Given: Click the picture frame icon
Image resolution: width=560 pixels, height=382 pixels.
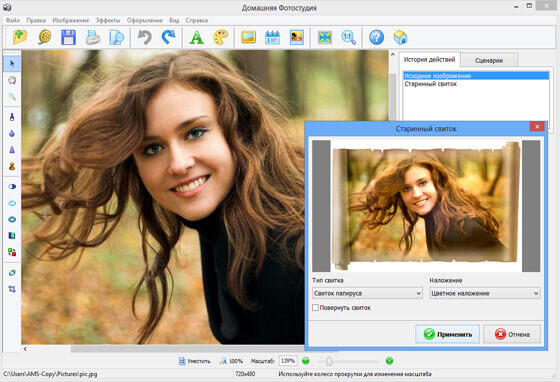Looking at the screenshot, I should (x=249, y=37).
